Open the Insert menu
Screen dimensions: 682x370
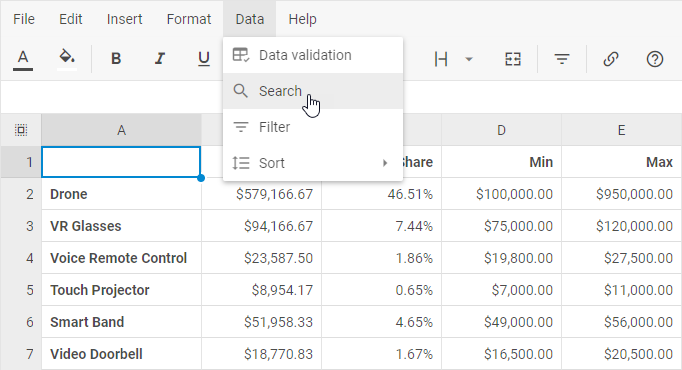(124, 19)
